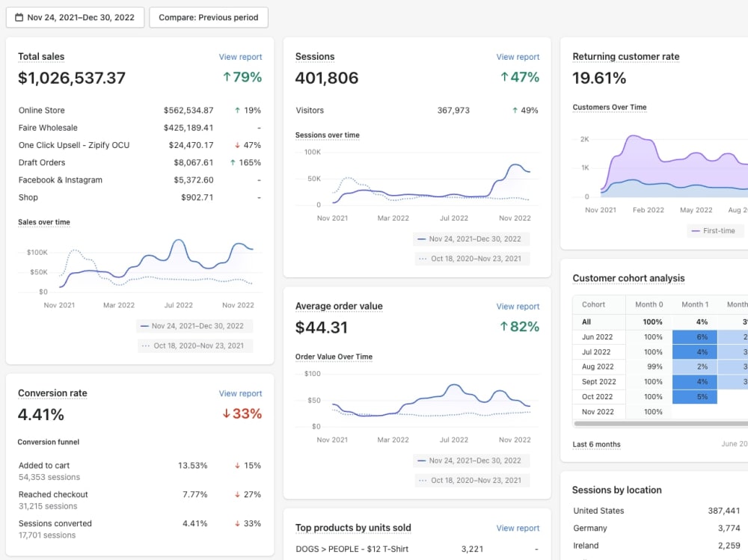Viewport: 748px width, 560px height.
Task: Click the Month 0 cohort column header
Action: (x=649, y=304)
